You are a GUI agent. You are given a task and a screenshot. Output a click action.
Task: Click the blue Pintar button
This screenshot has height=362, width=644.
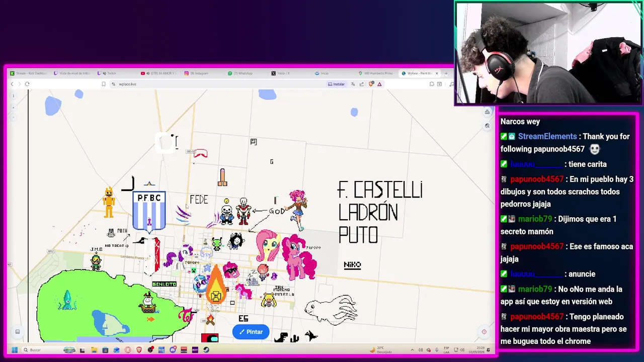click(x=251, y=332)
